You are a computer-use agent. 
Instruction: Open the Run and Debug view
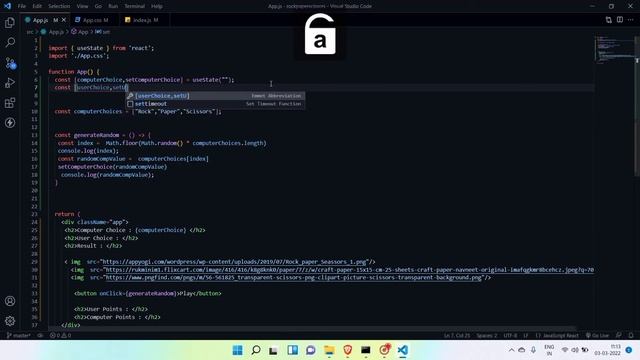point(10,83)
